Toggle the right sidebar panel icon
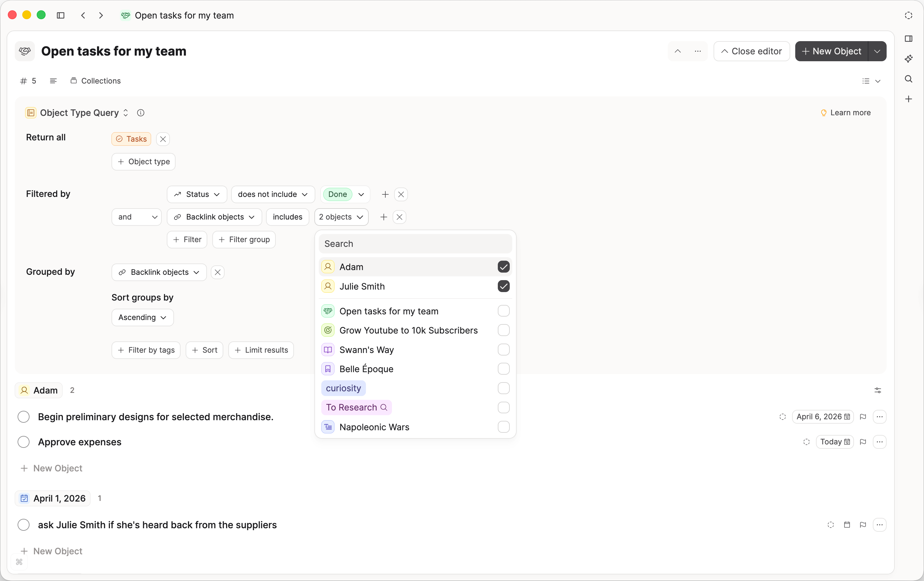 pyautogui.click(x=909, y=38)
